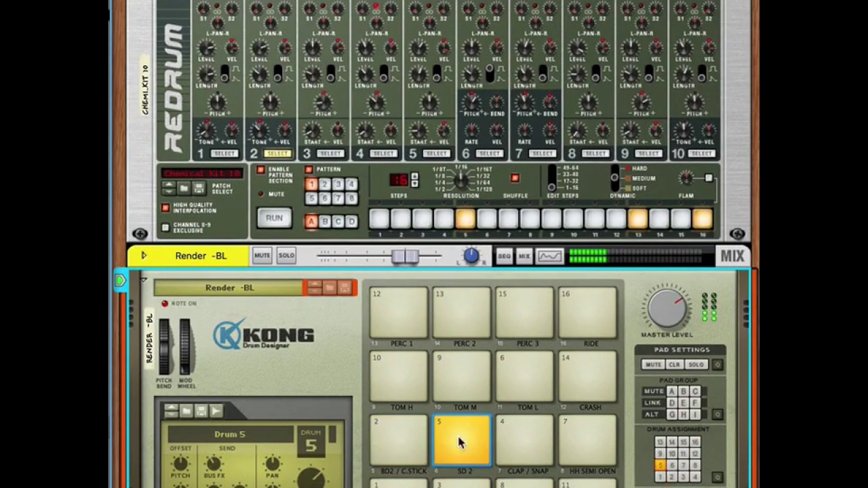
Task: Open drum patch folder in Kong drum panel
Action: [x=186, y=411]
